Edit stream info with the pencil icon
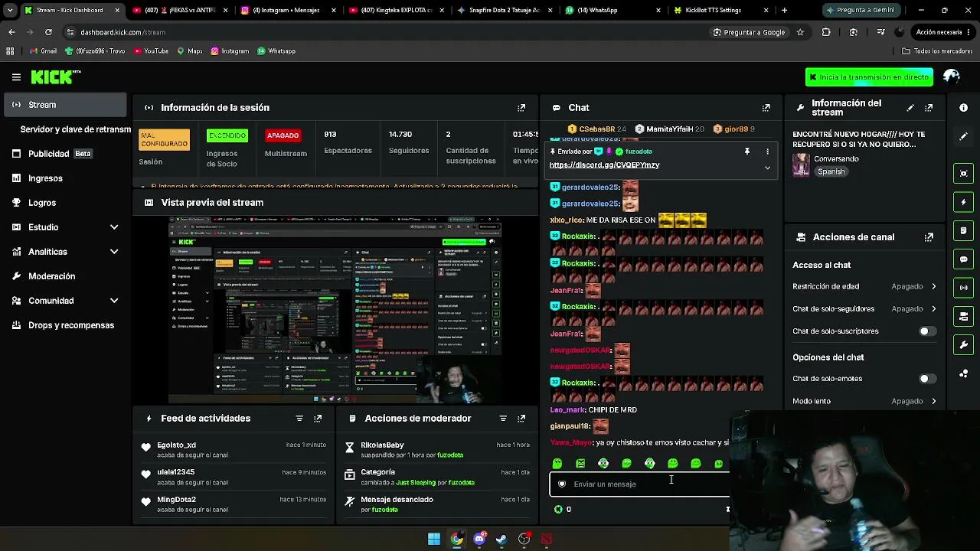This screenshot has height=551, width=980. [910, 108]
